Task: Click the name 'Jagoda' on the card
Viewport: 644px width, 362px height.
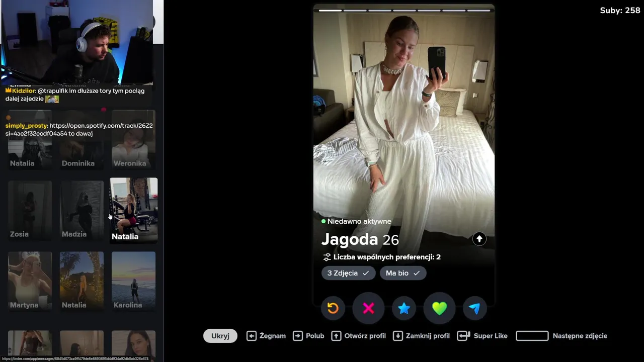Action: [x=350, y=239]
